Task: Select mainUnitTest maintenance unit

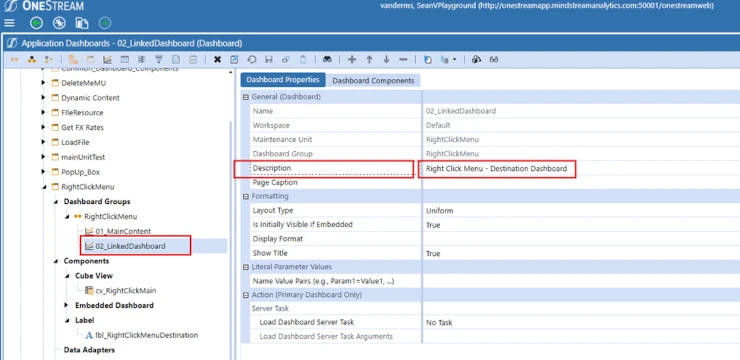Action: tap(83, 157)
